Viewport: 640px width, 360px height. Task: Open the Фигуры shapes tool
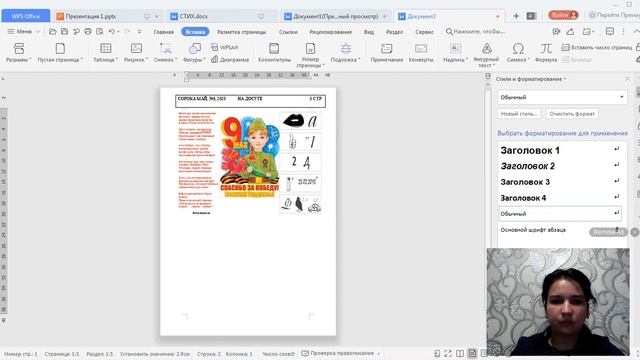tap(194, 52)
